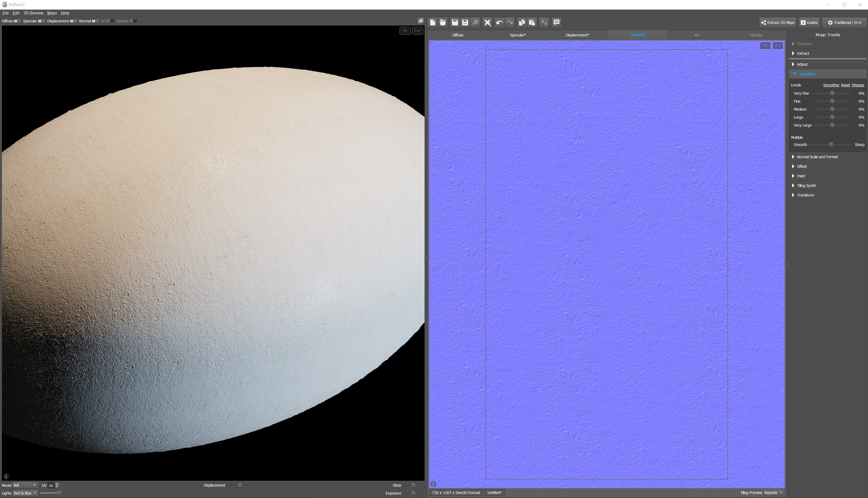Expand the Normal Scale and Format section
The height and width of the screenshot is (498, 868).
[828, 157]
